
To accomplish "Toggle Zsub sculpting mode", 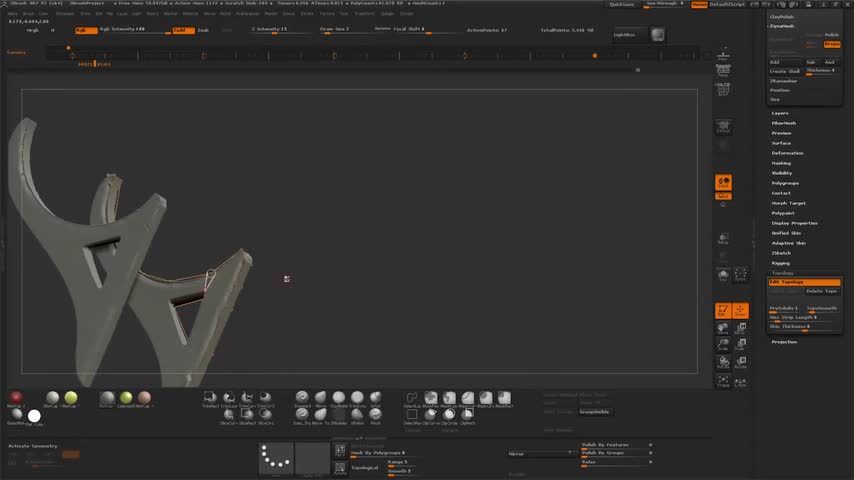I will (203, 30).
